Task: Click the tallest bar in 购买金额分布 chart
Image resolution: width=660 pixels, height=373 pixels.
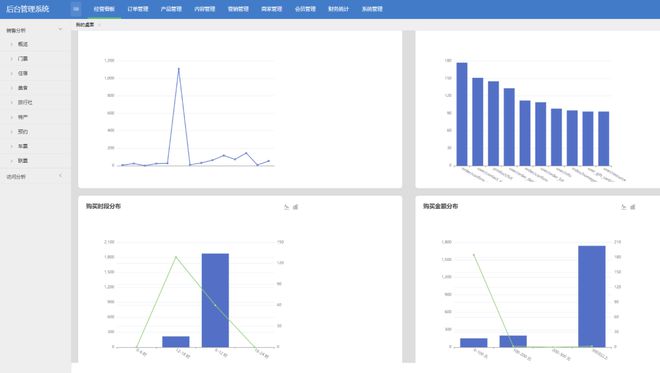Action: [591, 296]
